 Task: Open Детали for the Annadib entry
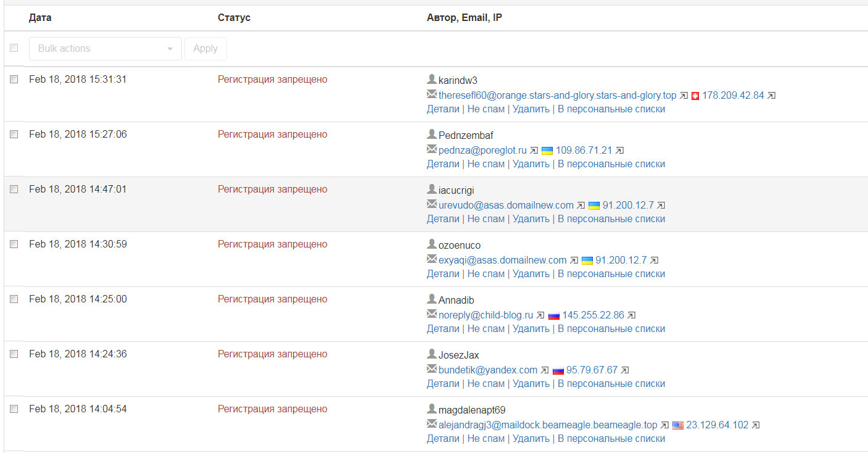tap(443, 329)
